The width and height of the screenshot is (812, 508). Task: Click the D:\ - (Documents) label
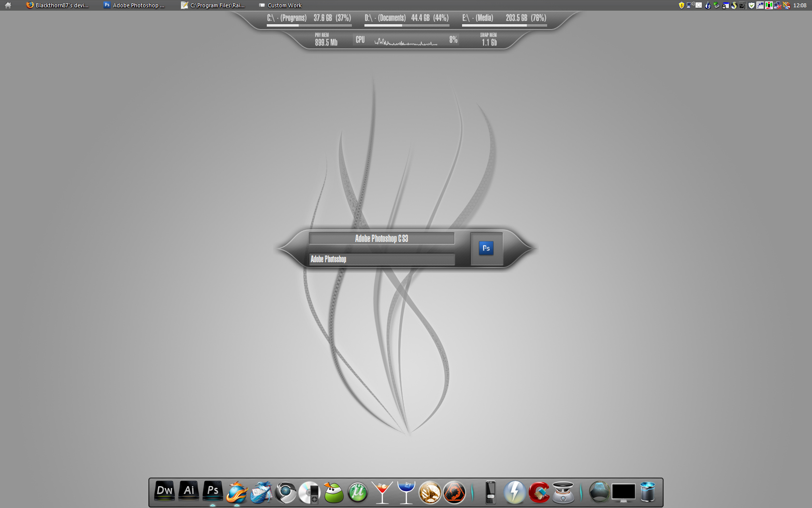(385, 18)
